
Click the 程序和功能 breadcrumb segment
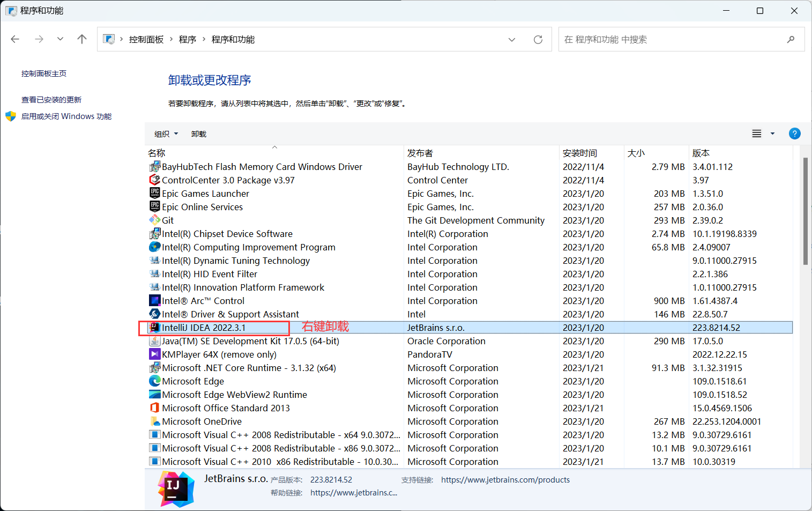tap(233, 40)
